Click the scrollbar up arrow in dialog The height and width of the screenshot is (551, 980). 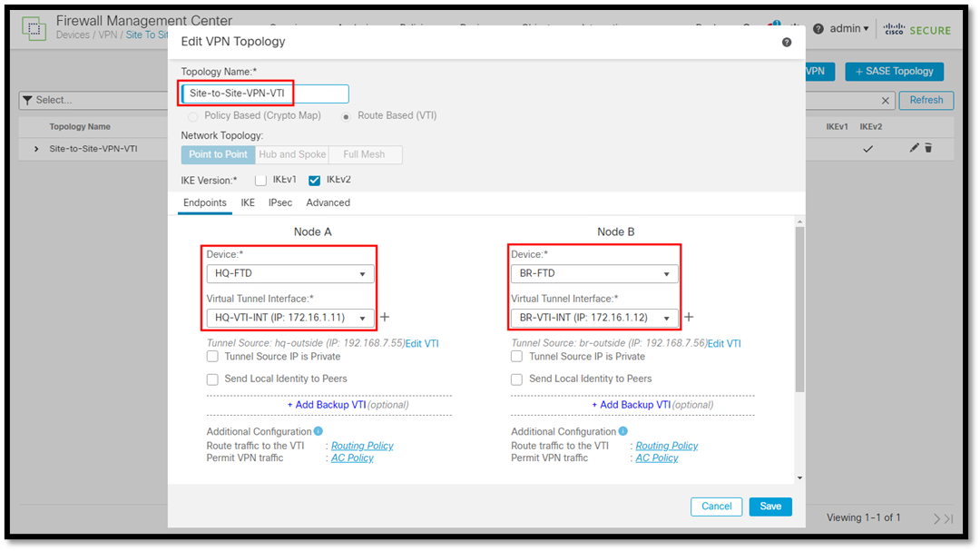tap(800, 222)
